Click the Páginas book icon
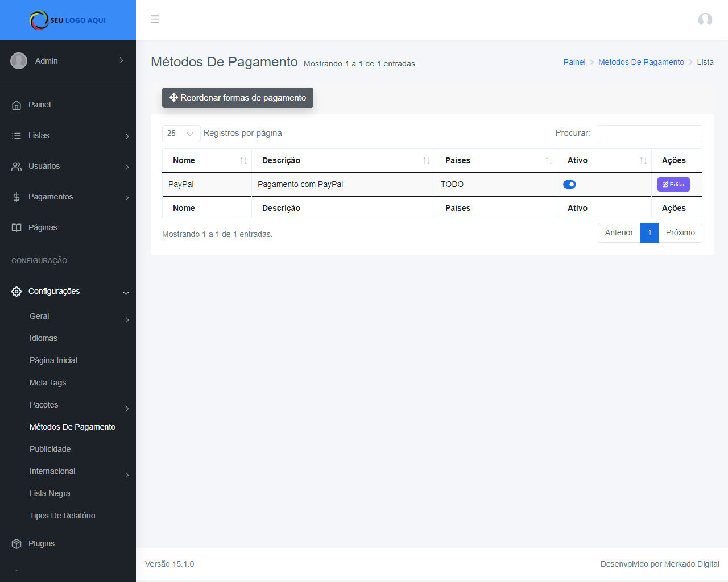The width and height of the screenshot is (728, 582). (x=16, y=228)
